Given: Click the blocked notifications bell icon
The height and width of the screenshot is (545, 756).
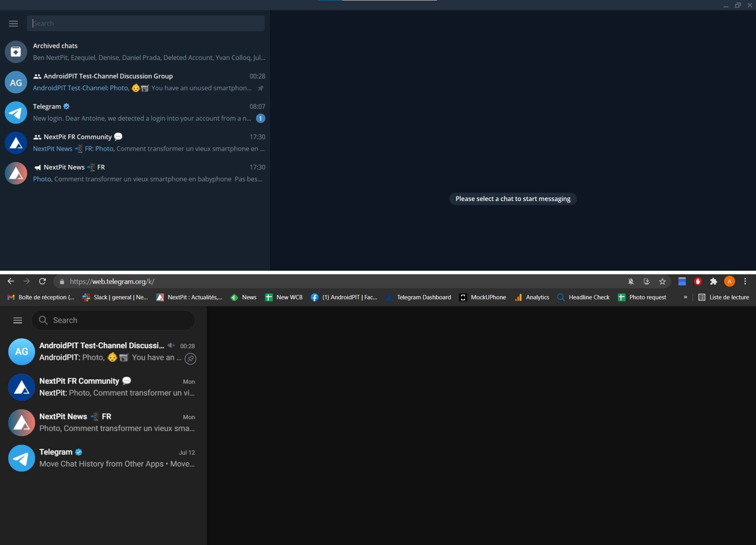Looking at the screenshot, I should [630, 281].
